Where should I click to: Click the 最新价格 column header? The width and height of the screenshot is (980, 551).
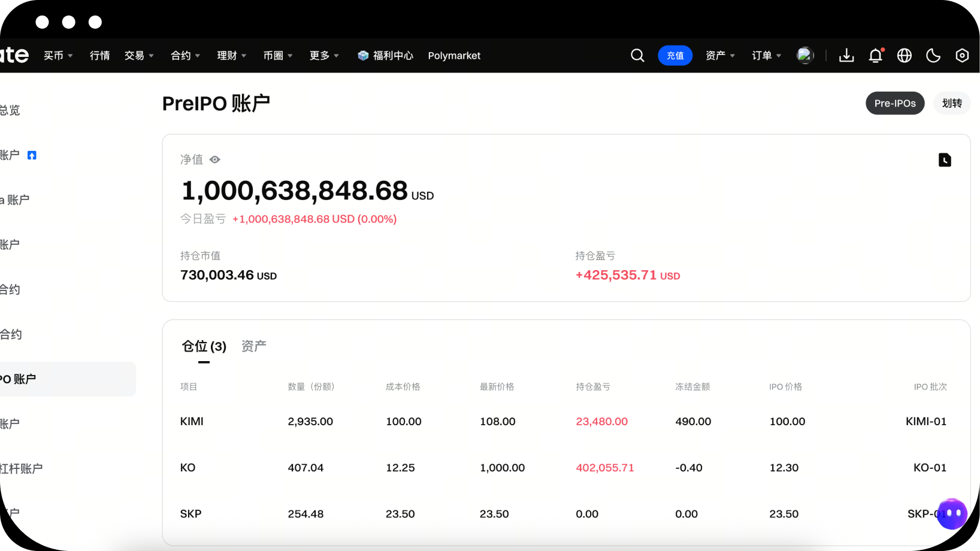[497, 387]
